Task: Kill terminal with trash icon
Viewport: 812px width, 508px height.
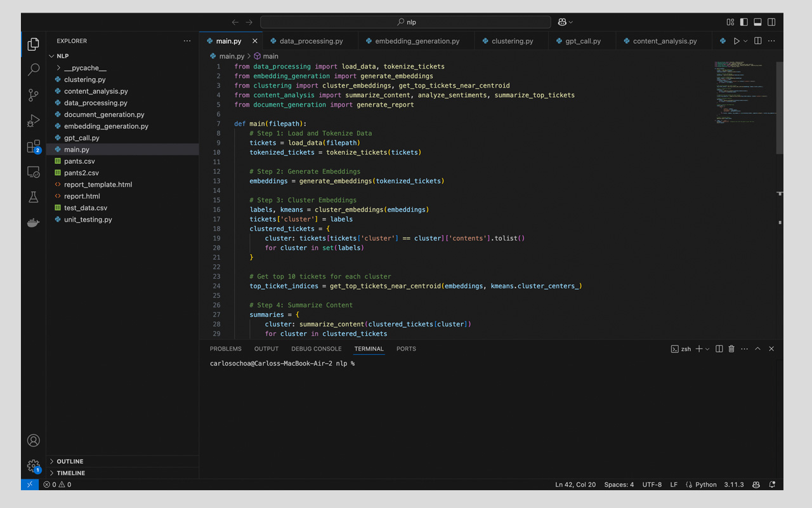Action: click(731, 349)
